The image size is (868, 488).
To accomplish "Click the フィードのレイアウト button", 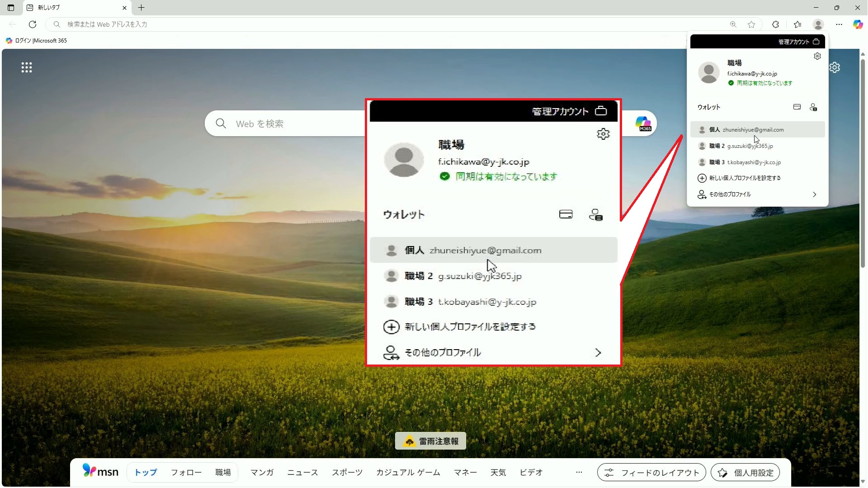I will click(651, 473).
